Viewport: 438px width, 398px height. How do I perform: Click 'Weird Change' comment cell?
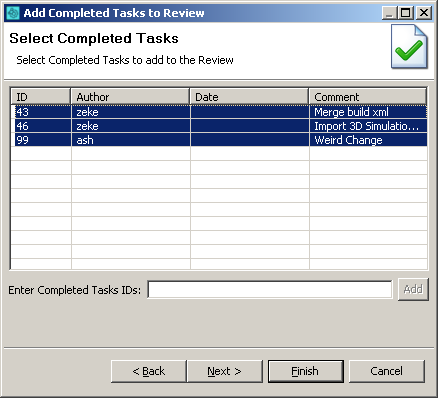tap(369, 140)
